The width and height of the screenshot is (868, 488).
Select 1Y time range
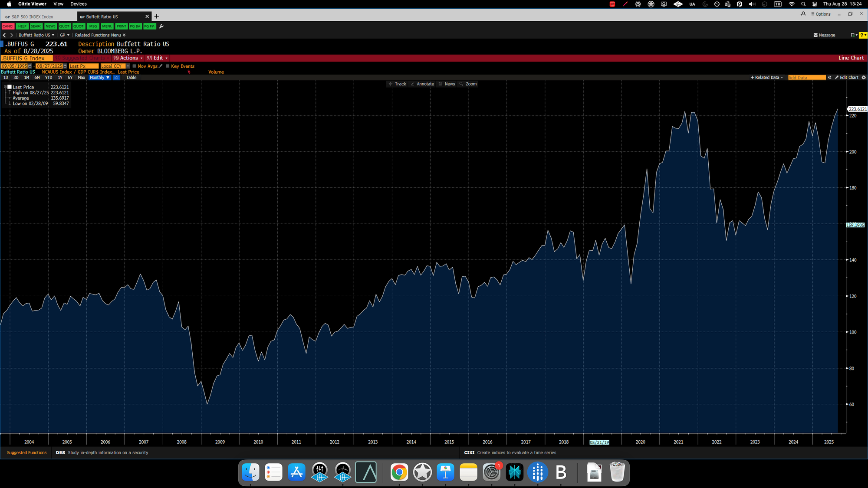(60, 78)
